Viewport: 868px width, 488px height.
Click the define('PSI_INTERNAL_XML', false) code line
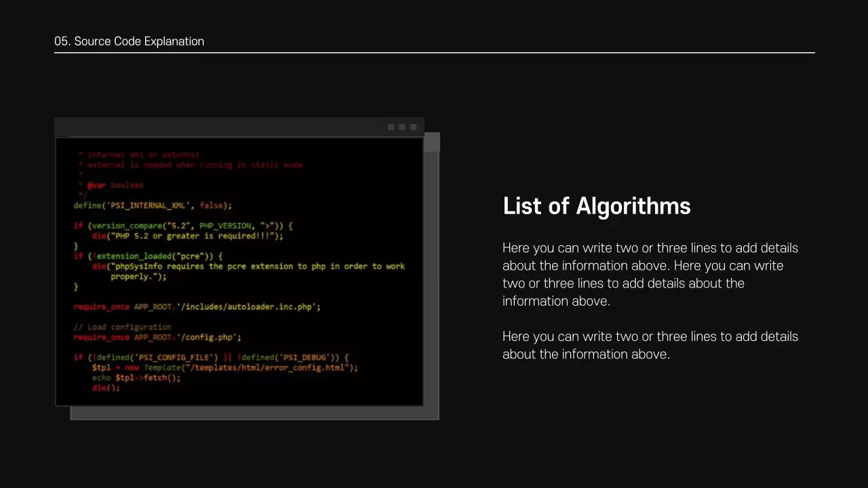[153, 205]
